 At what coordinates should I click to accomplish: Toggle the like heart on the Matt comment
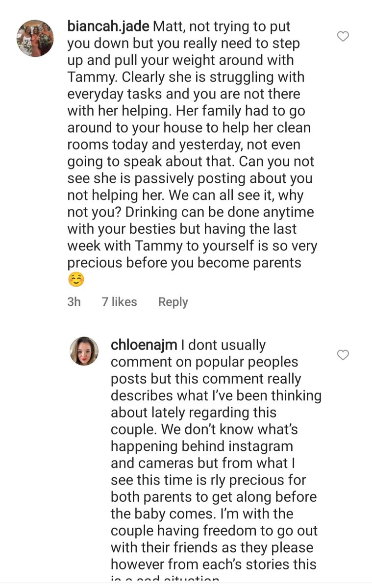(343, 36)
